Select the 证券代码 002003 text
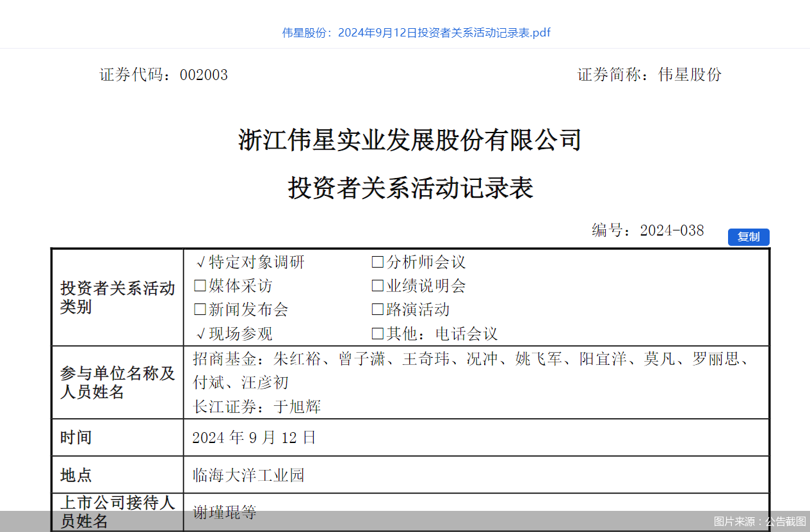Viewport: 810px width, 532px height. pos(159,75)
